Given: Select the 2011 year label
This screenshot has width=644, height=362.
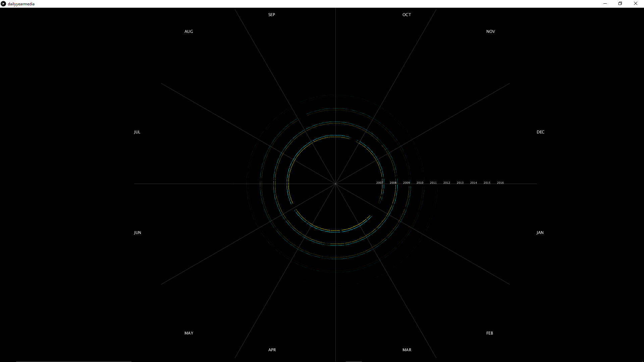Looking at the screenshot, I should pos(433,183).
